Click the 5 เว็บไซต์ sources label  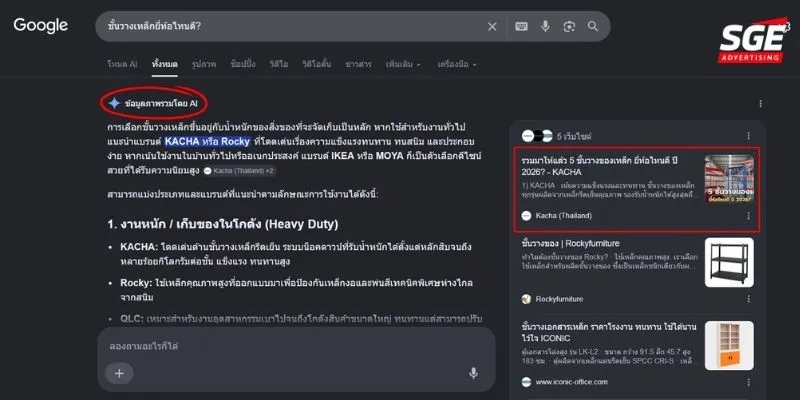574,136
